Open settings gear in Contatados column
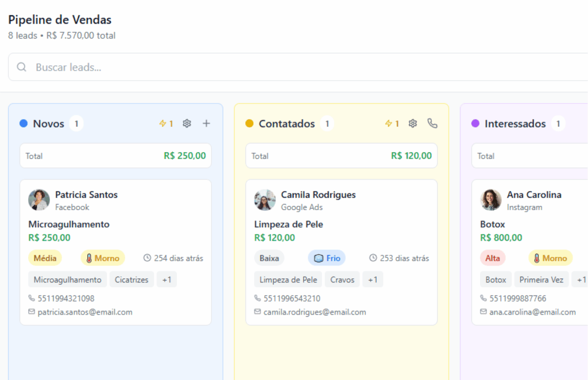The height and width of the screenshot is (380, 588). (412, 123)
